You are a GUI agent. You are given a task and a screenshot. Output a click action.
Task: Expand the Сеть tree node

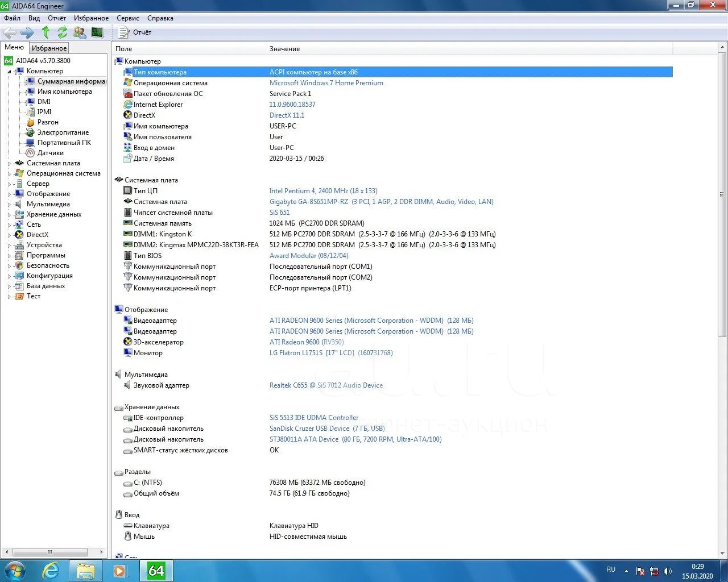click(9, 225)
